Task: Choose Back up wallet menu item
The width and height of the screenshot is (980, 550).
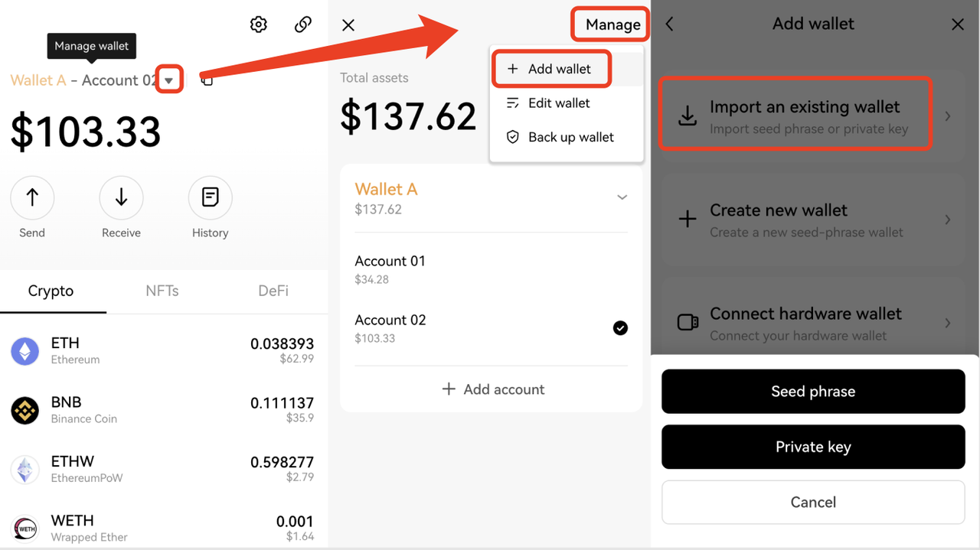Action: pyautogui.click(x=570, y=138)
